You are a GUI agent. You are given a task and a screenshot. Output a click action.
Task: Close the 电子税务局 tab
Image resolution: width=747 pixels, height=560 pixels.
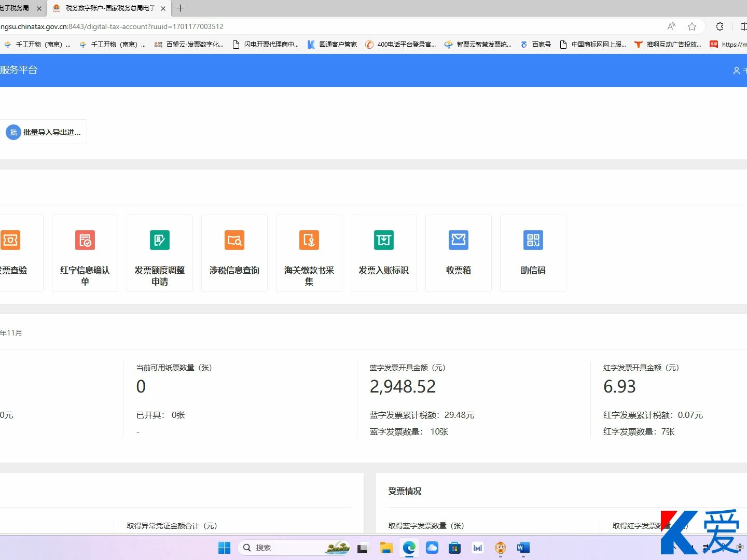point(39,8)
